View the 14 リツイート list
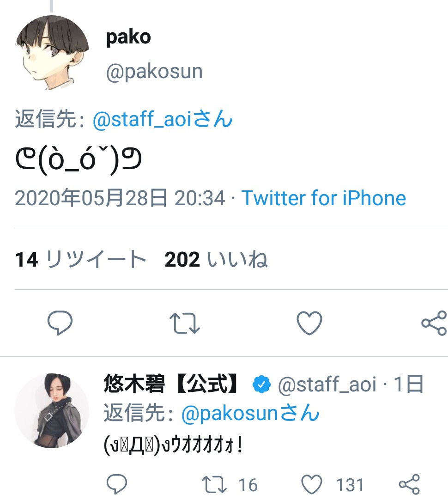 coord(81,259)
